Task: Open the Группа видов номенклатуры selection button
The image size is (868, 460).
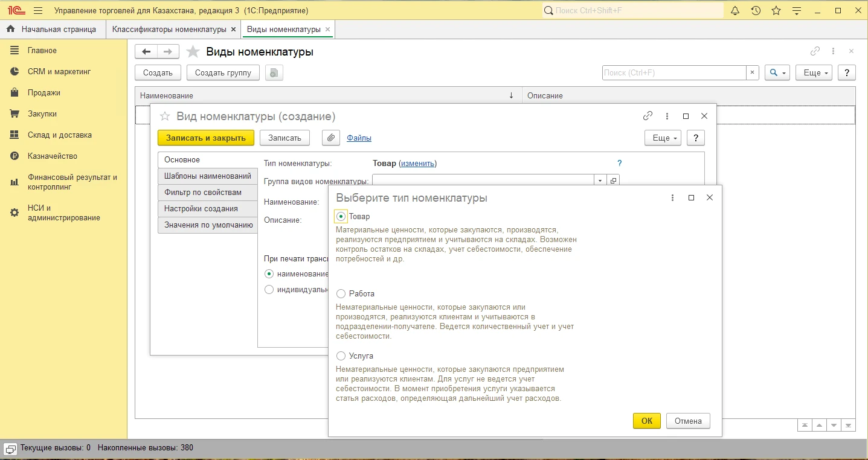Action: pyautogui.click(x=613, y=180)
